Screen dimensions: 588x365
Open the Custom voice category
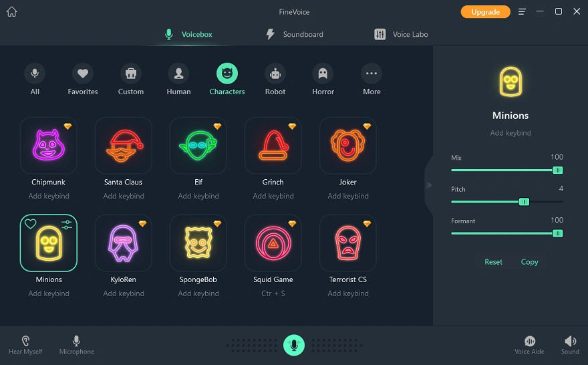[x=131, y=79]
